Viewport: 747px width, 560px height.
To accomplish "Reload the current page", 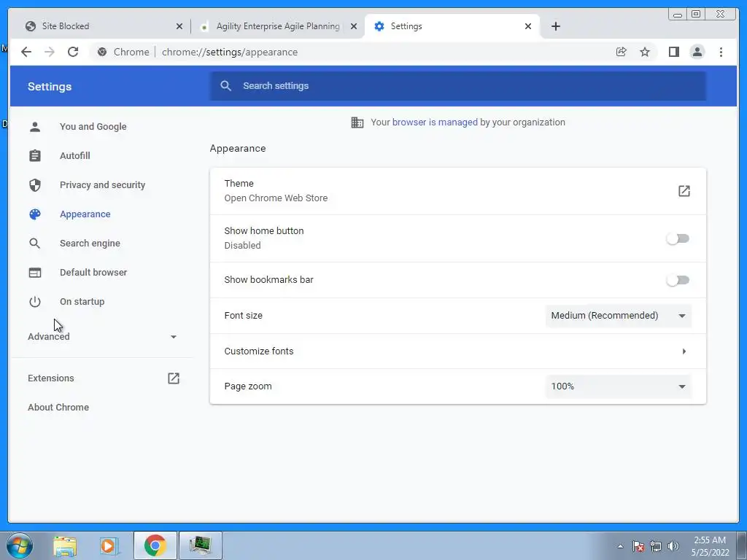I will point(73,52).
